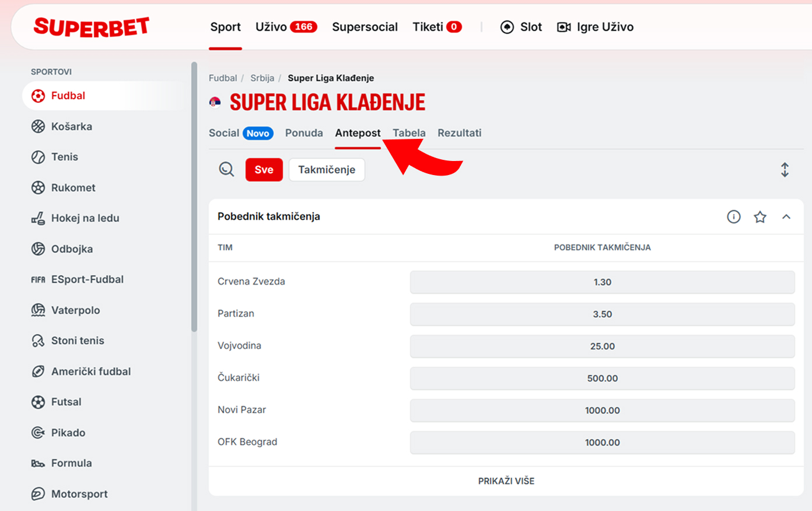Screen dimensions: 812x511
Task: Filter by Takmičenje chip
Action: point(327,170)
